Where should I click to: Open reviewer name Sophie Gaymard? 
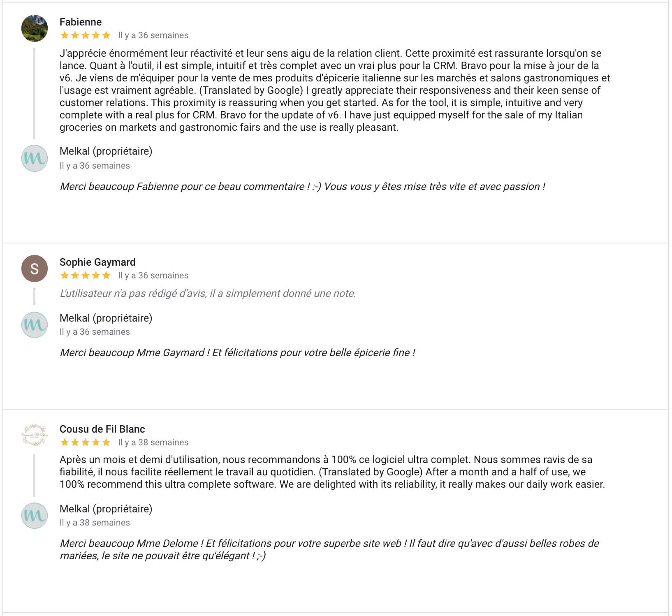(x=97, y=262)
